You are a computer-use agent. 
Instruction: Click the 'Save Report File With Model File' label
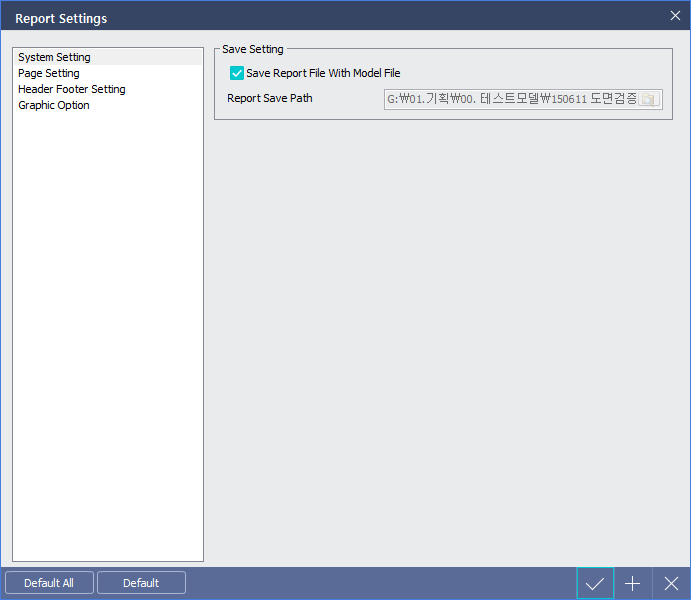(x=323, y=73)
